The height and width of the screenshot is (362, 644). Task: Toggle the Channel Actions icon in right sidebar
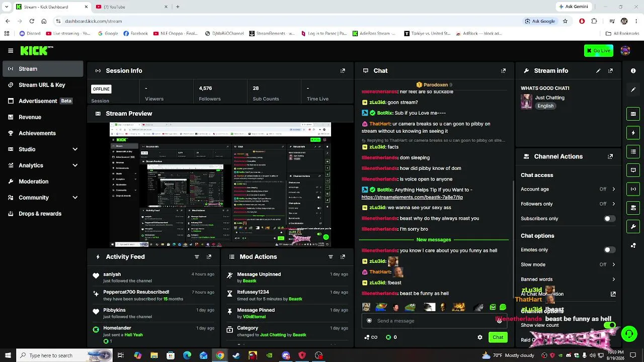pos(633,208)
